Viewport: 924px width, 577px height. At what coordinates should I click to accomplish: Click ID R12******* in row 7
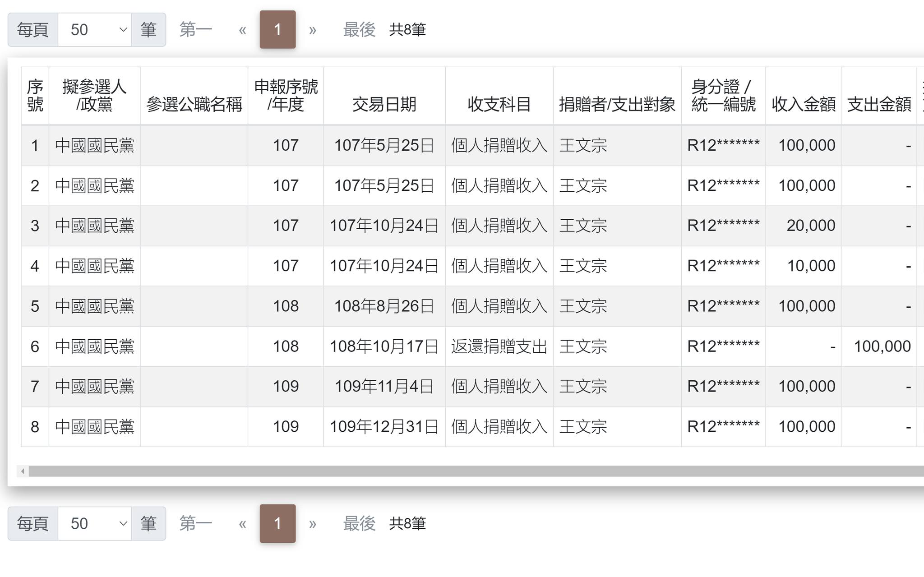723,386
